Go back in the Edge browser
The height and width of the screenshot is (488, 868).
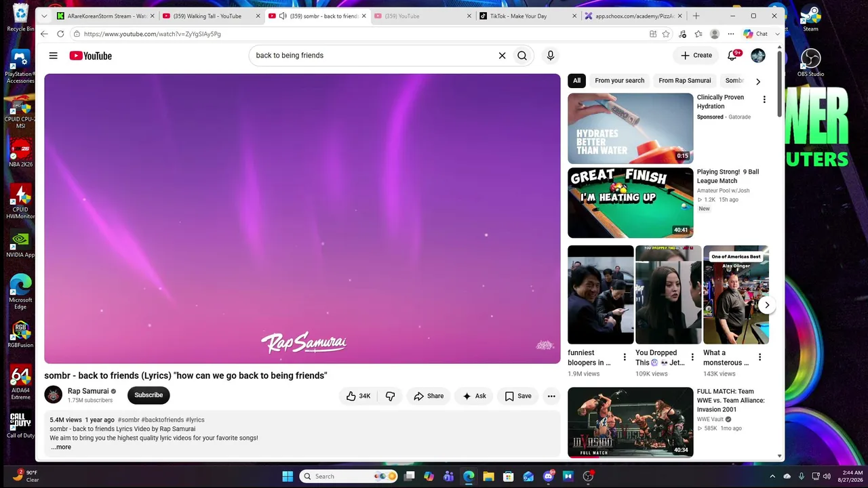44,34
